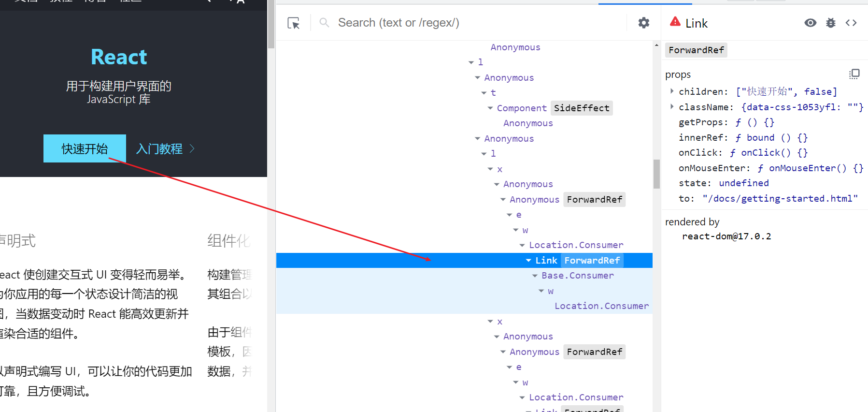Viewport: 868px width, 412px height.
Task: Collapse the first Anonymous ForwardRef node
Action: pyautogui.click(x=503, y=200)
